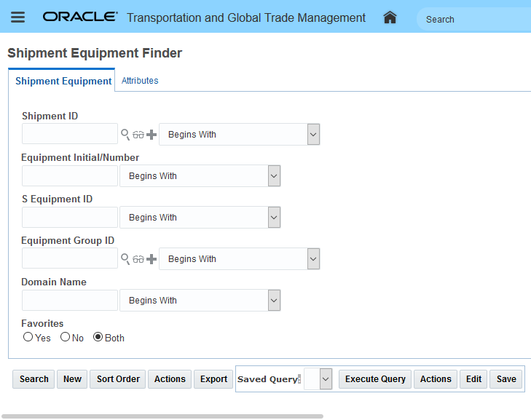Expand the Shipment ID Begins With dropdown

pos(313,135)
